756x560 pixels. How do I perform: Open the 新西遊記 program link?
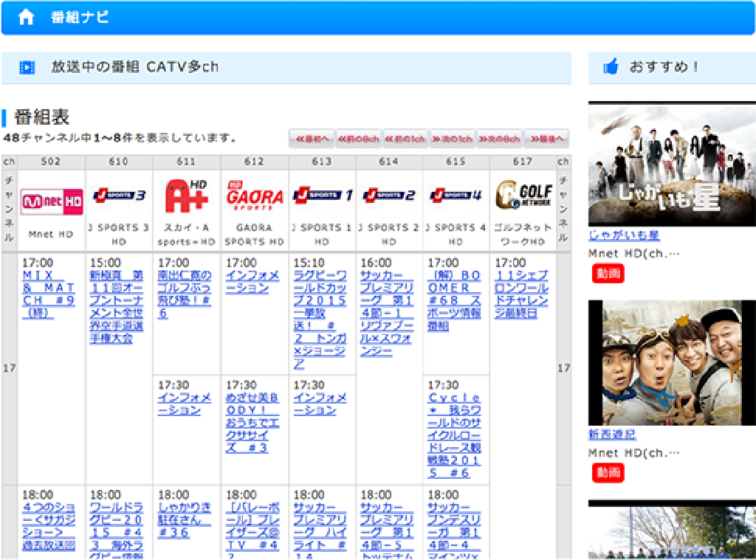(x=612, y=435)
